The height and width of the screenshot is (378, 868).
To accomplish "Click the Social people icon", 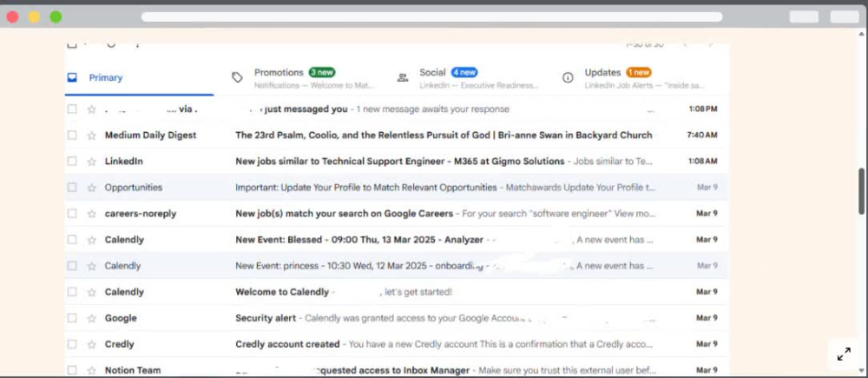I will pos(403,77).
